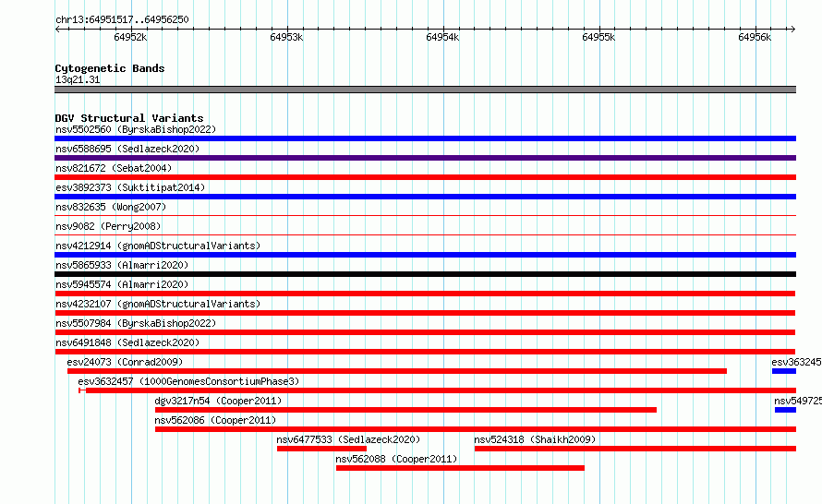This screenshot has width=822, height=504.
Task: Select the purple nsv6588695 variant bar
Action: coord(425,158)
